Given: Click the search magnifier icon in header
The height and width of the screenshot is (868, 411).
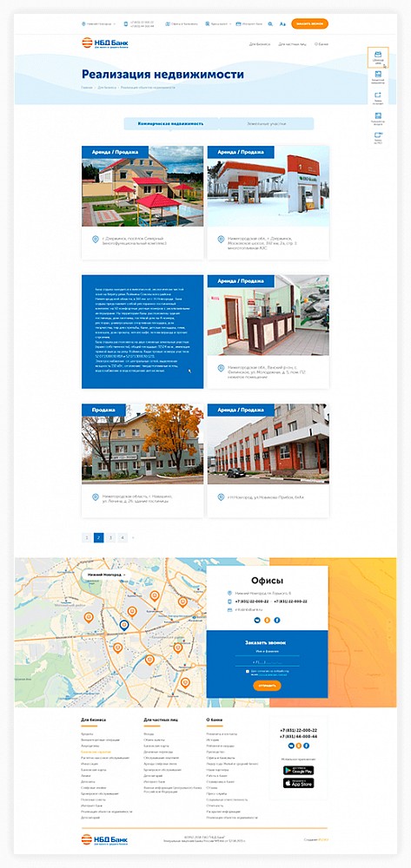Looking at the screenshot, I should pos(270,23).
